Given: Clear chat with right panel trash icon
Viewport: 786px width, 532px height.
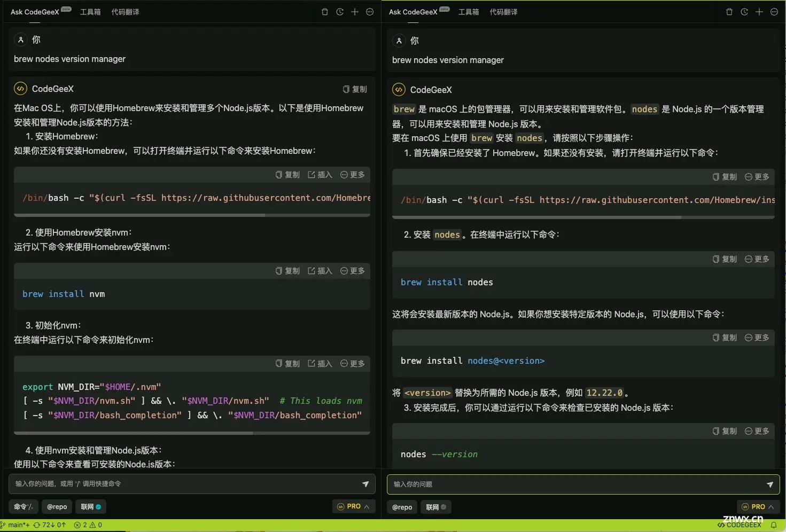Looking at the screenshot, I should [729, 12].
